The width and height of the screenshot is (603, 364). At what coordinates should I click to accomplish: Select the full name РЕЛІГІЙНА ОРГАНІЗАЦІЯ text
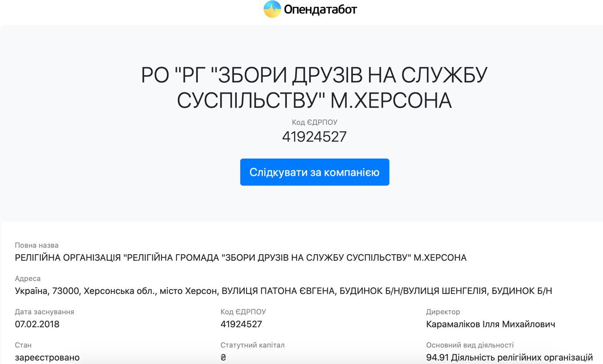click(x=240, y=258)
